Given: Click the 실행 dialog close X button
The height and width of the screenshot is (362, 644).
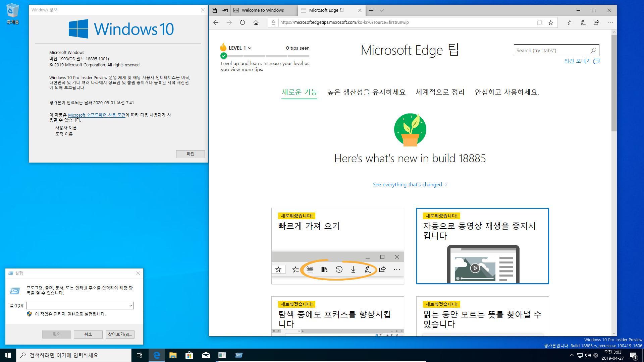Looking at the screenshot, I should click(138, 273).
